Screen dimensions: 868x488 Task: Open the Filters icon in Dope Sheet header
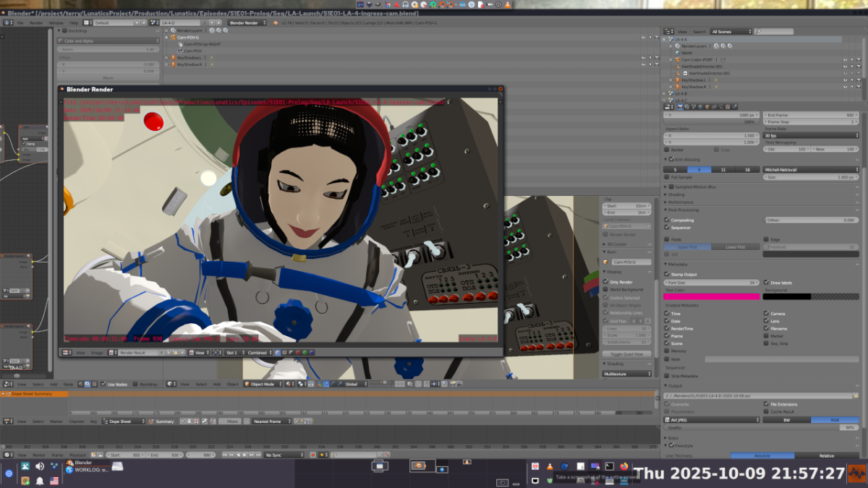click(x=223, y=421)
